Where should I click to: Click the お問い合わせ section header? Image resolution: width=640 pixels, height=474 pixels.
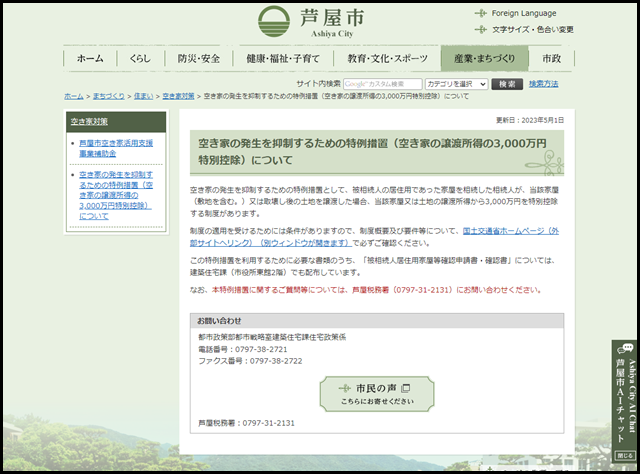tap(377, 321)
